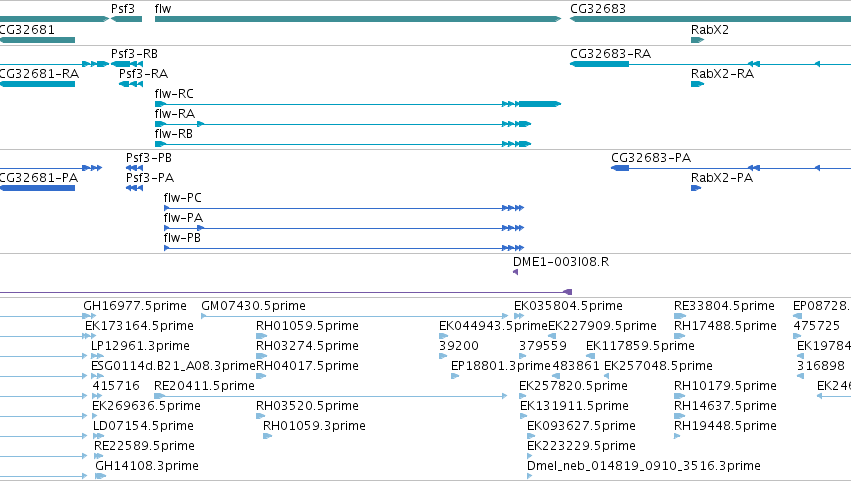This screenshot has height=481, width=851.
Task: Select RE22589.5prime EST label
Action: click(x=144, y=447)
